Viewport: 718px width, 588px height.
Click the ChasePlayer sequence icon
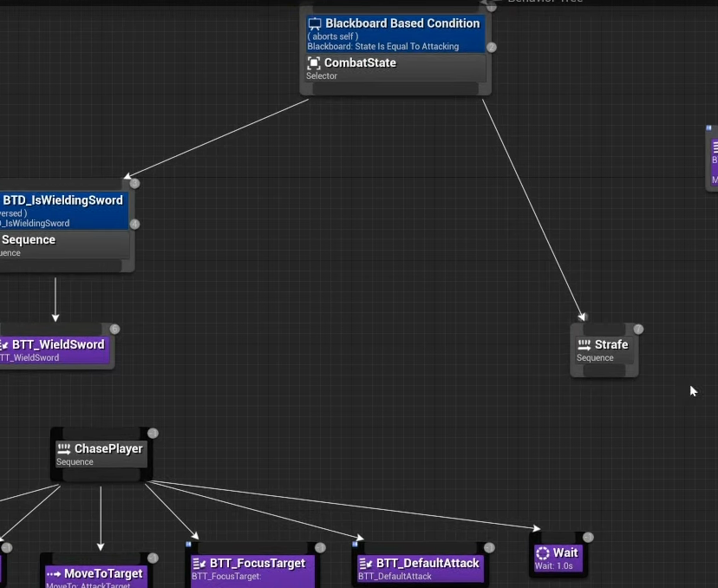[x=63, y=449]
